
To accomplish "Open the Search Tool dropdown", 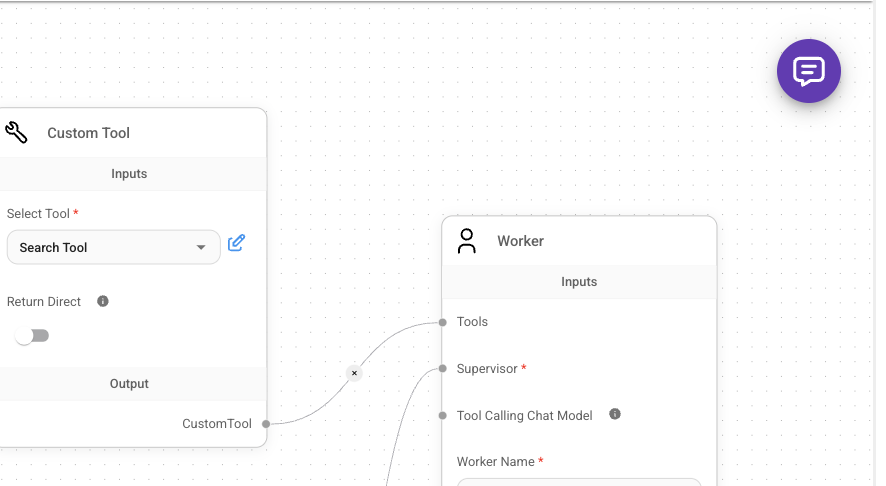I will pos(113,247).
